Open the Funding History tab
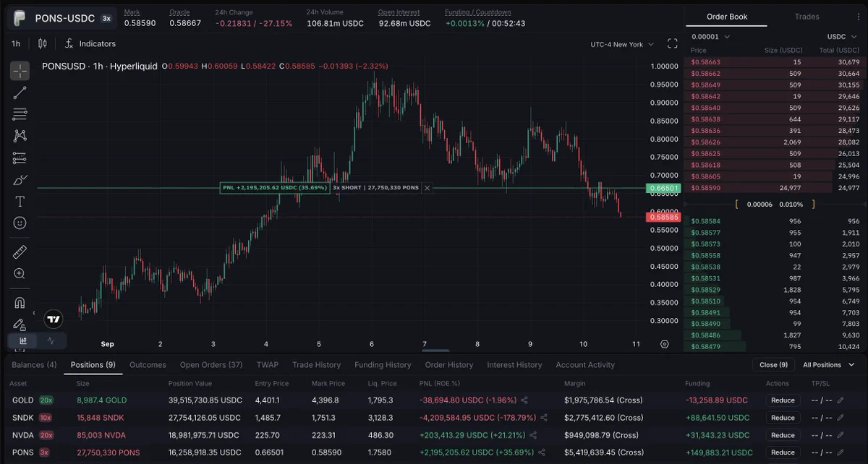This screenshot has width=868, height=464. point(383,365)
